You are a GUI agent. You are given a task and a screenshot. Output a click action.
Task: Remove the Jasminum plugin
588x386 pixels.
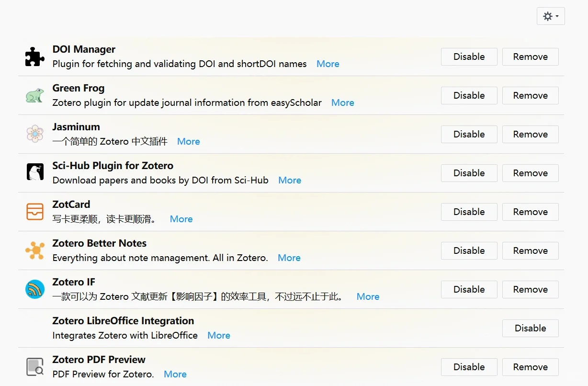(530, 134)
